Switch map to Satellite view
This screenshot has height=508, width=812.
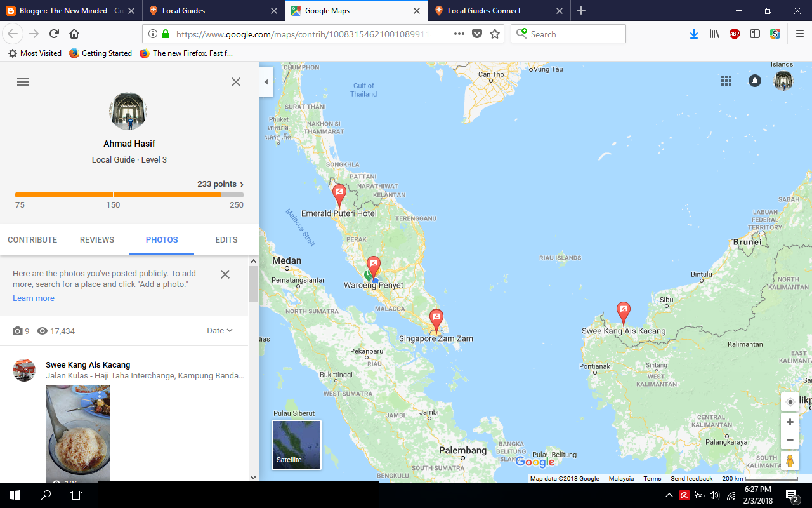coord(297,445)
